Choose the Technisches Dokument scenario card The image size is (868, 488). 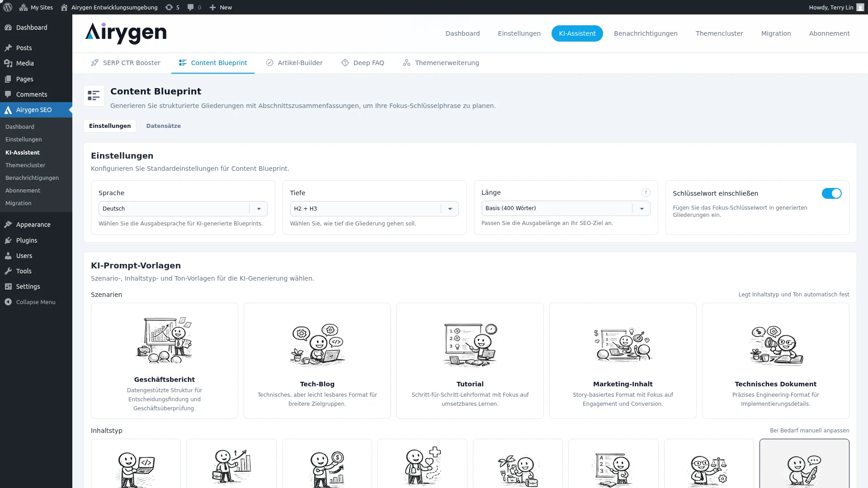pos(776,361)
